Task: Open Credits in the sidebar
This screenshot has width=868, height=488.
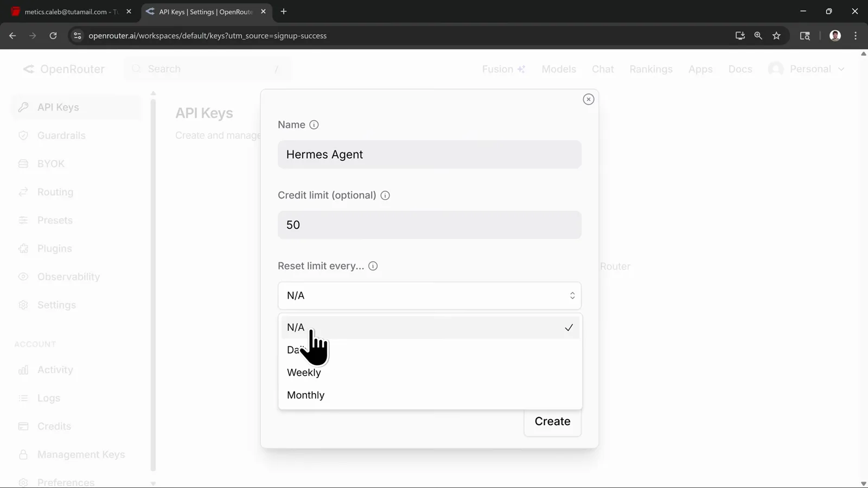Action: (76, 426)
